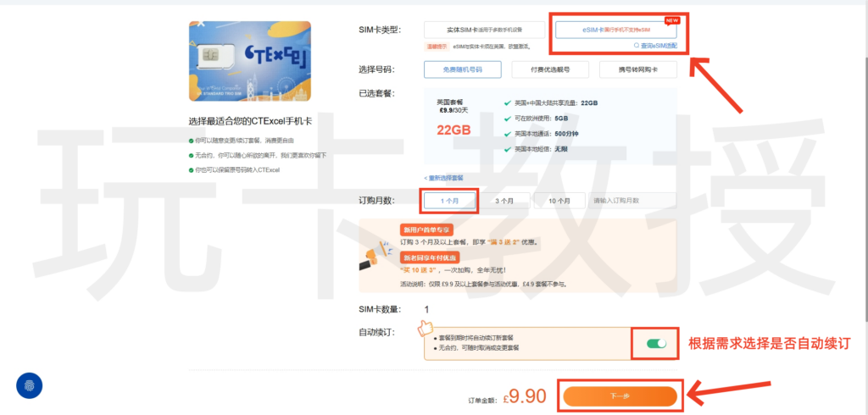Click the magnifier icon next to 查询eSIM适配
Image resolution: width=868 pixels, height=415 pixels.
(x=636, y=44)
